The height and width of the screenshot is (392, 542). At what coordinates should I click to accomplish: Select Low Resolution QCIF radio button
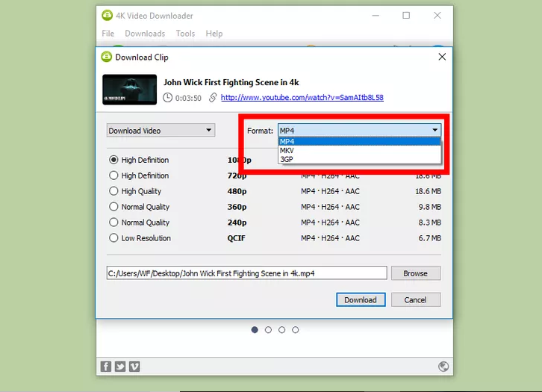pos(113,238)
